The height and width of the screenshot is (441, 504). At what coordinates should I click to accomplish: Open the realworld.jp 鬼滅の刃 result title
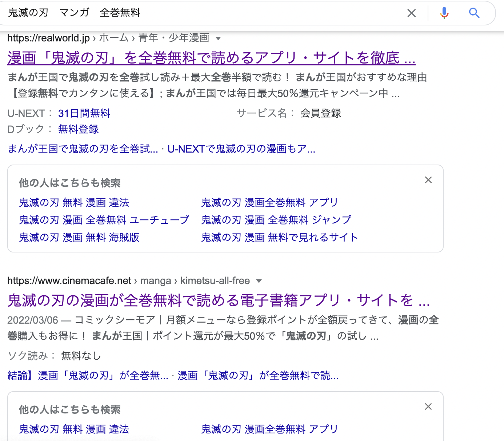(x=211, y=58)
